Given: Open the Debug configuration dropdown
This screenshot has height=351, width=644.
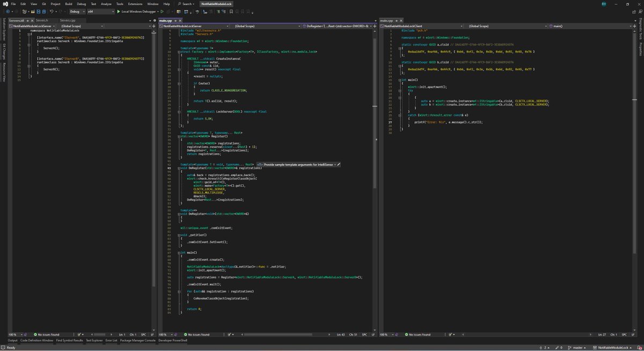Looking at the screenshot, I should pos(76,11).
